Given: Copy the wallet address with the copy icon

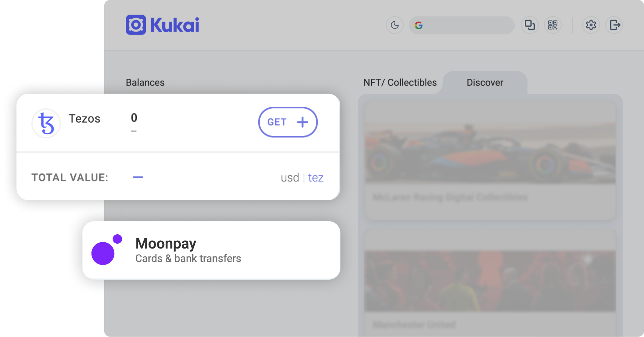Looking at the screenshot, I should coord(530,25).
